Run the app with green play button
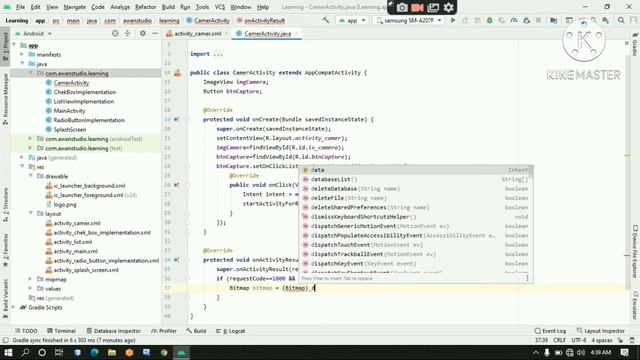 (453, 20)
